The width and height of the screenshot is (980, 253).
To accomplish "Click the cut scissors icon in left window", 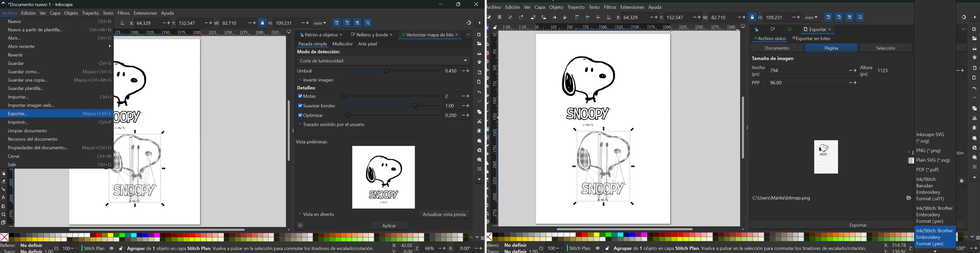I will 479,122.
